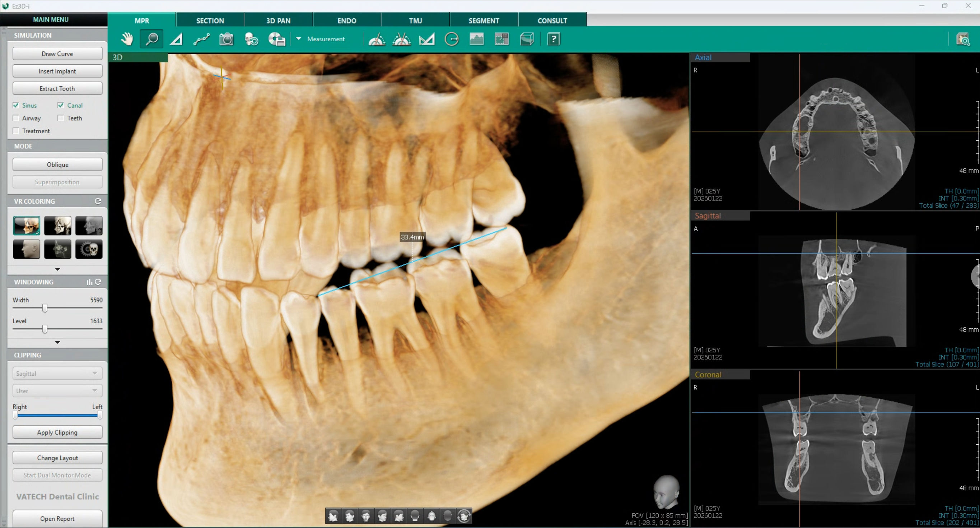Screen dimensions: 980x528
Task: Select the circular ROI measurement tool
Action: pos(452,39)
